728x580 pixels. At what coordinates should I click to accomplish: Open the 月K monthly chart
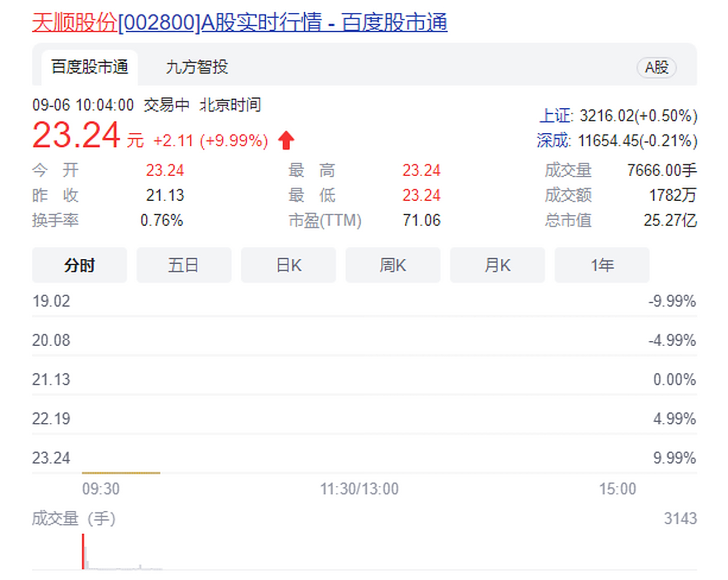[497, 265]
